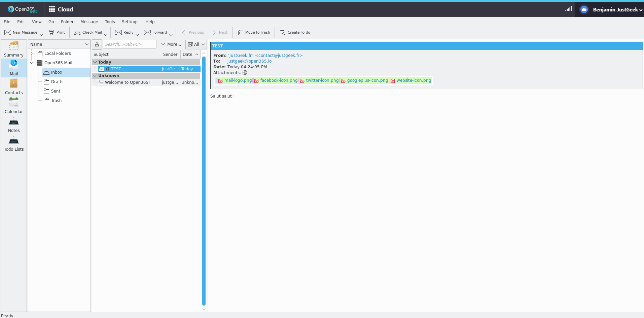Open the All status filter dropdown
Image resolution: width=644 pixels, height=318 pixels.
tap(196, 44)
